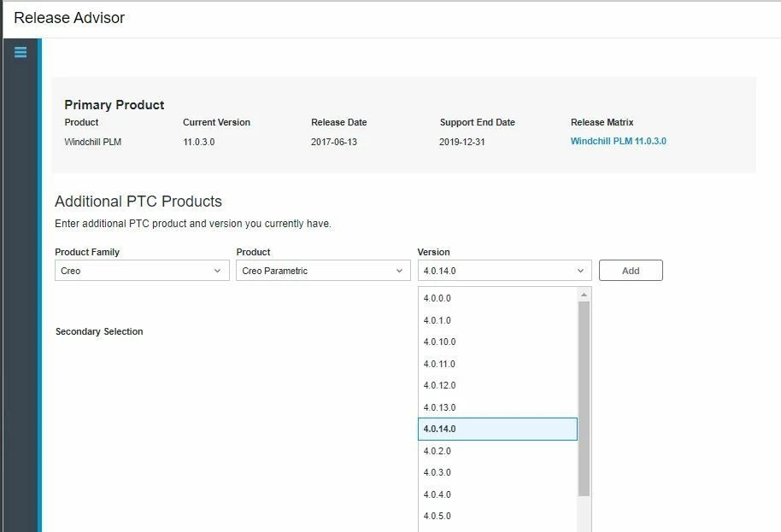Click the Release Matrix column header
Screen dimensions: 781x532
pyautogui.click(x=602, y=122)
